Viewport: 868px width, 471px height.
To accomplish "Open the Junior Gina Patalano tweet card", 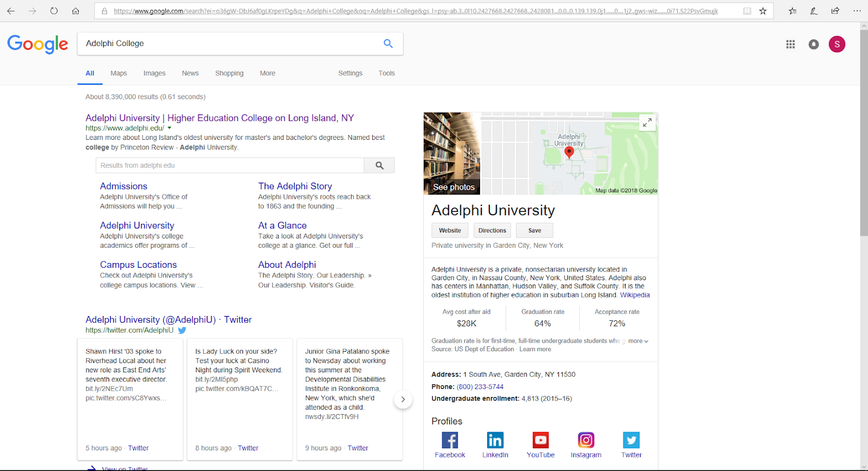I will (x=350, y=399).
